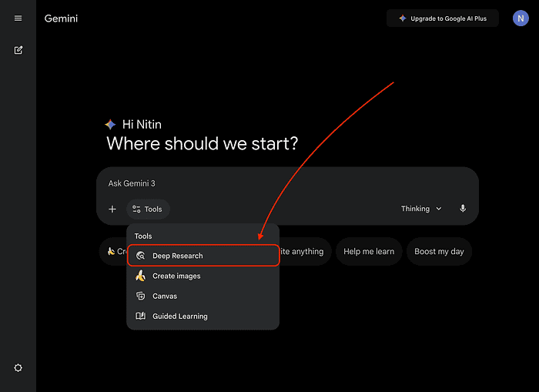Click Upgrade to Google AI Plus
Image resolution: width=539 pixels, height=392 pixels.
click(442, 18)
